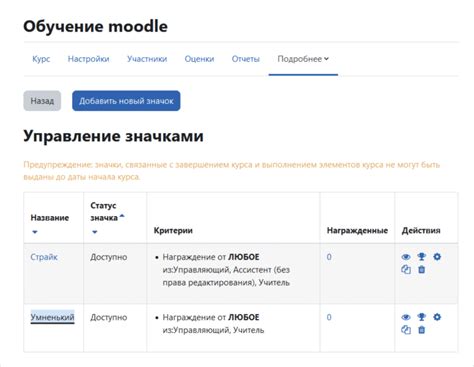
Task: Duplicate the Умненький badge with copy icon
Action: pos(406,330)
